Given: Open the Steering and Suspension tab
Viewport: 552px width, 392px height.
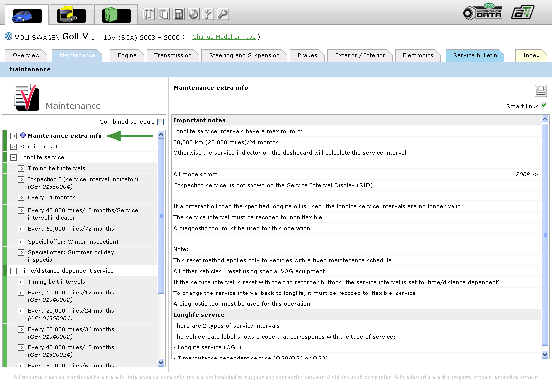Looking at the screenshot, I should click(245, 55).
